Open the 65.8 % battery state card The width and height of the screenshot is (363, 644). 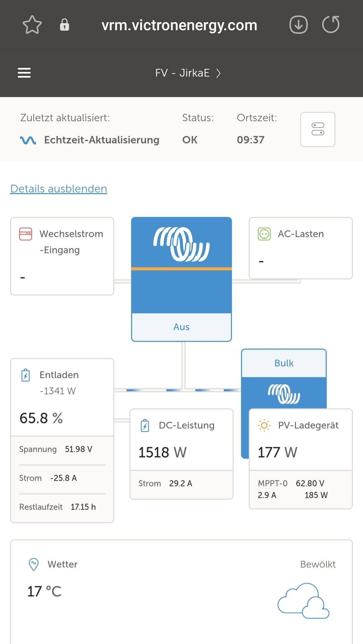62,418
